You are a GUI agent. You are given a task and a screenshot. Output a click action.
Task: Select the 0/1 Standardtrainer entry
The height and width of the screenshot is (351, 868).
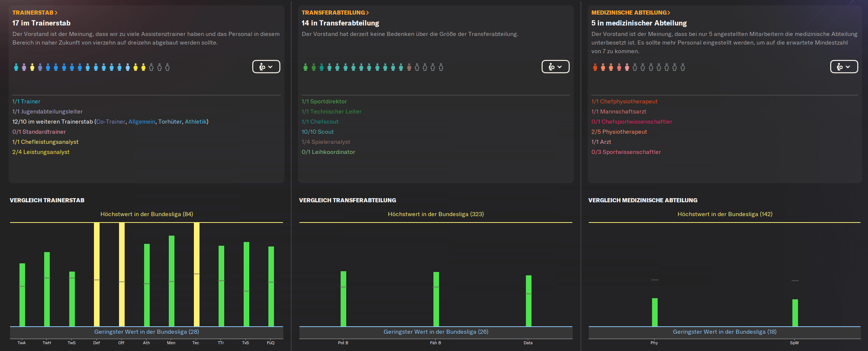click(39, 132)
